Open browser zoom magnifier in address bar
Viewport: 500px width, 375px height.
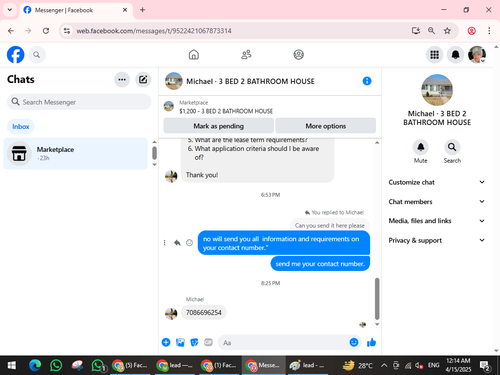431,31
